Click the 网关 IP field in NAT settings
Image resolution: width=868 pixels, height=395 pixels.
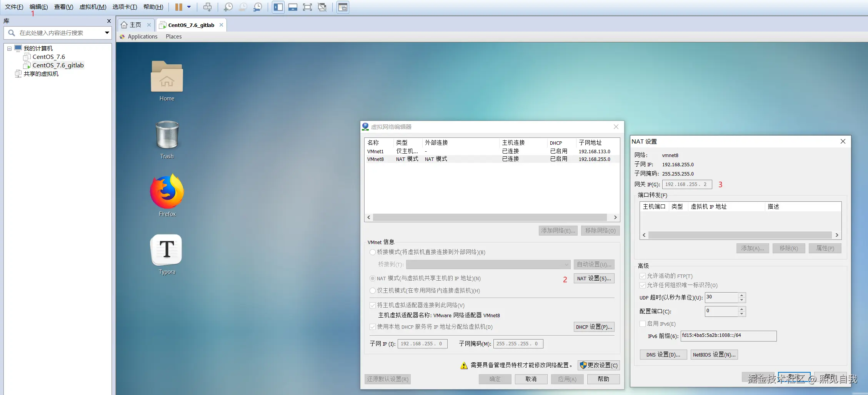point(687,184)
